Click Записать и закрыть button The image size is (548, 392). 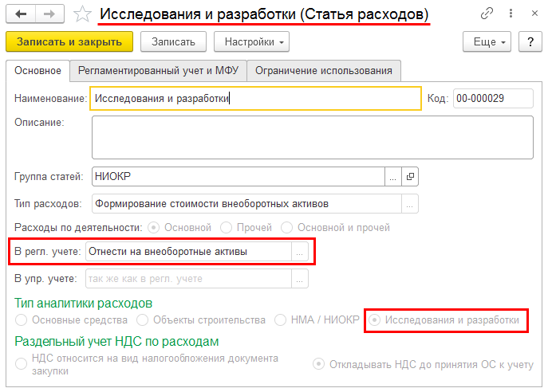pos(69,42)
